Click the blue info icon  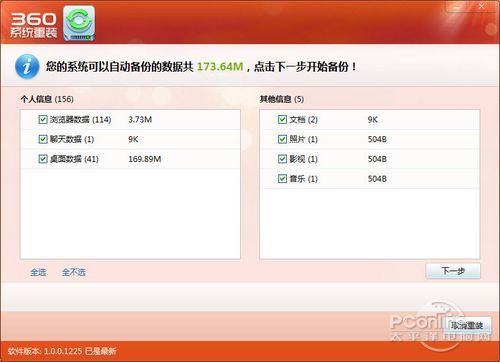tap(27, 66)
